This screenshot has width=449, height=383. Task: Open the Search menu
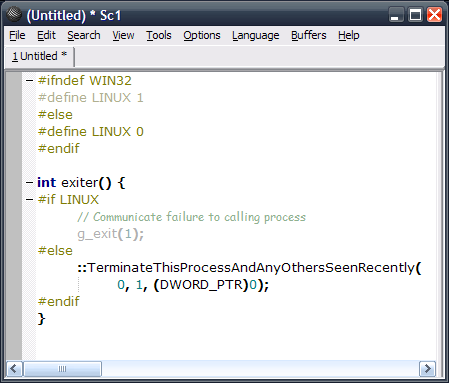tap(84, 35)
